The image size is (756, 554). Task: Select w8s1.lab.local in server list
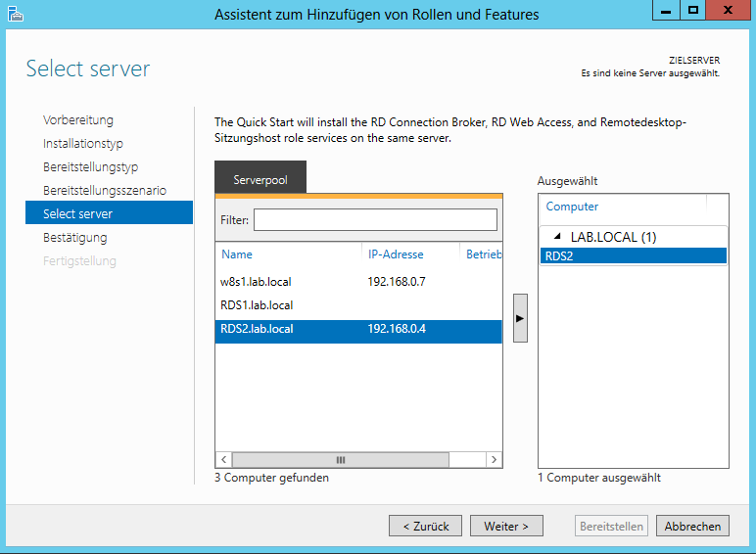coord(256,282)
